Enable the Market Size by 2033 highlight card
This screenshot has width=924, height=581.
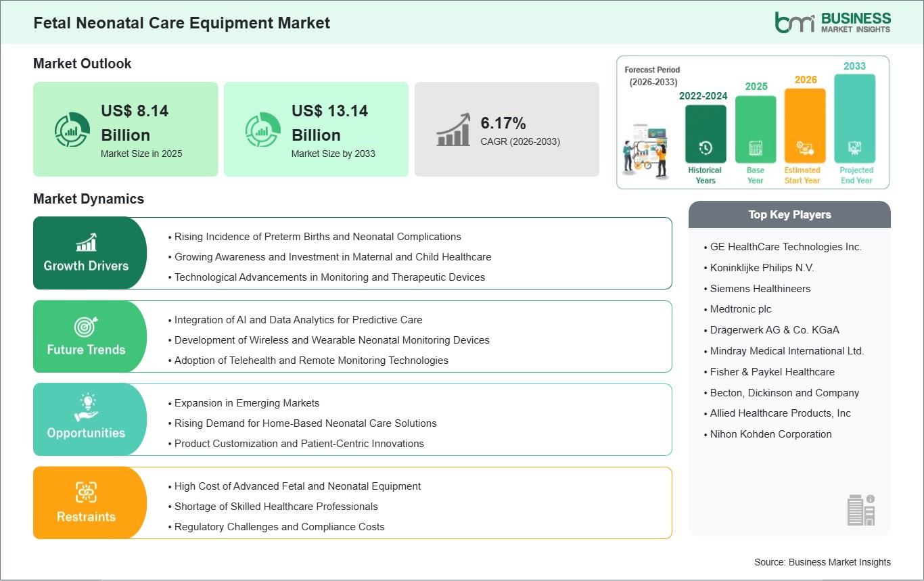coord(316,129)
